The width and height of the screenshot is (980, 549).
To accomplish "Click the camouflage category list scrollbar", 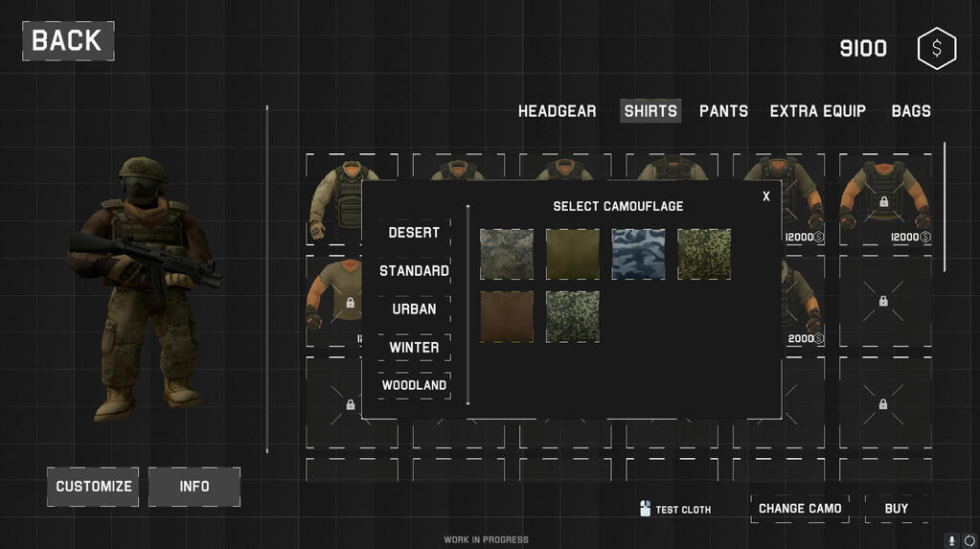I will point(467,305).
